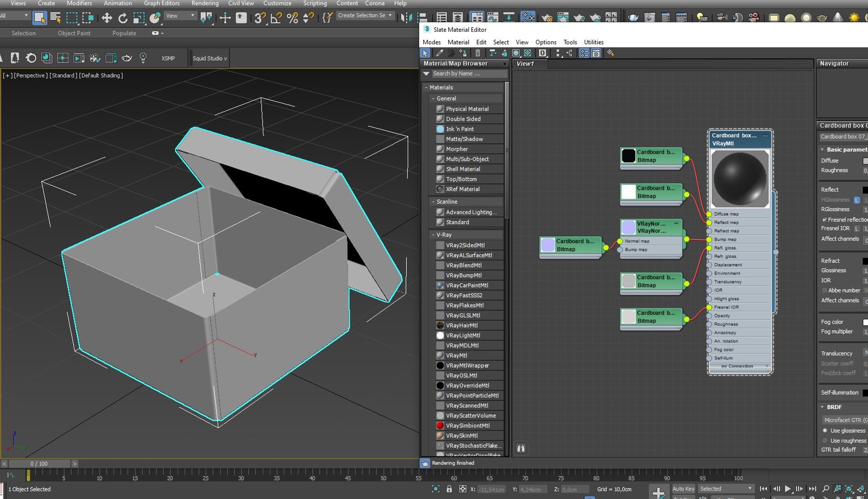
Task: Select the Move tool in main toolbar
Action: click(x=107, y=18)
